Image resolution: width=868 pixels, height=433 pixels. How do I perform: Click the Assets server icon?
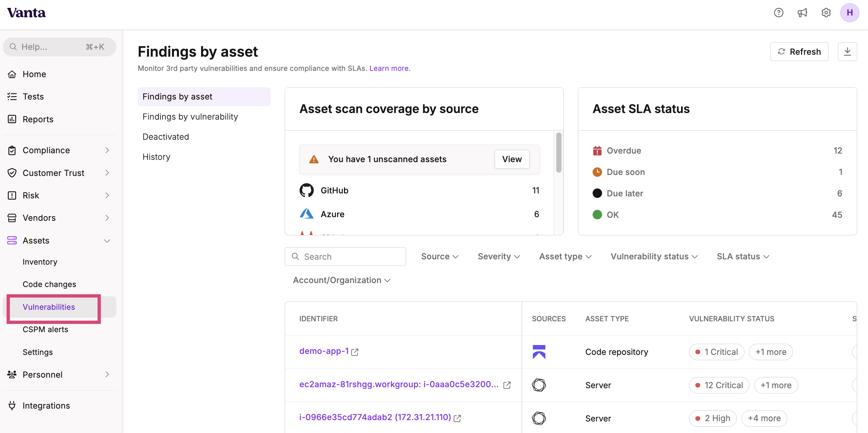(x=12, y=241)
